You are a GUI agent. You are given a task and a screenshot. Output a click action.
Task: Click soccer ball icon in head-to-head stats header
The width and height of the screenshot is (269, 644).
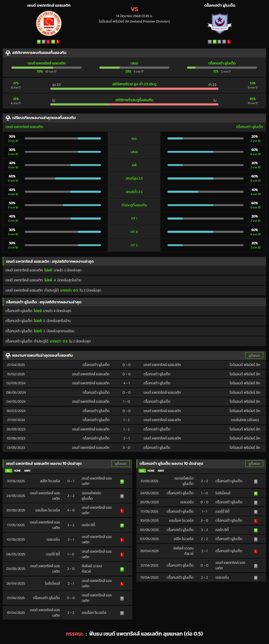point(8,53)
